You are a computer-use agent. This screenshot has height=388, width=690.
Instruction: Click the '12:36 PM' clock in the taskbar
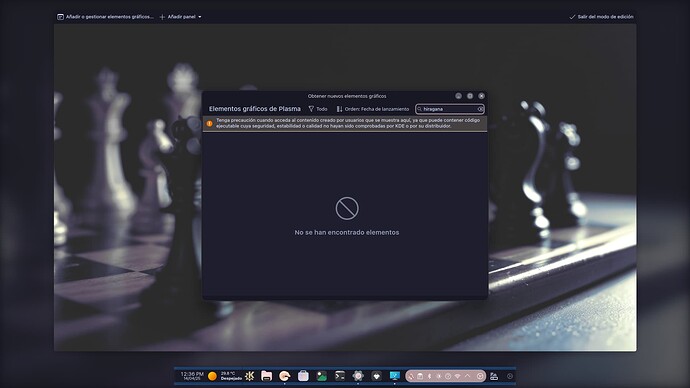[192, 376]
